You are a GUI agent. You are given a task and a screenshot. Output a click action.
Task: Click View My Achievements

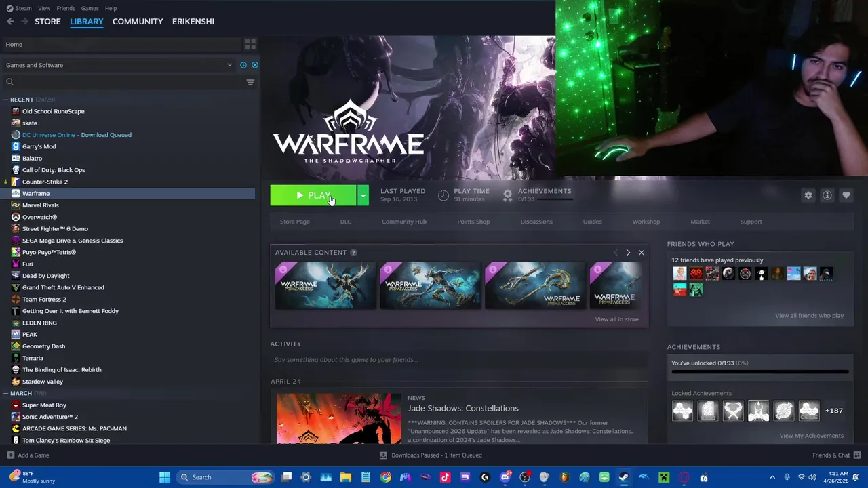[x=812, y=436]
